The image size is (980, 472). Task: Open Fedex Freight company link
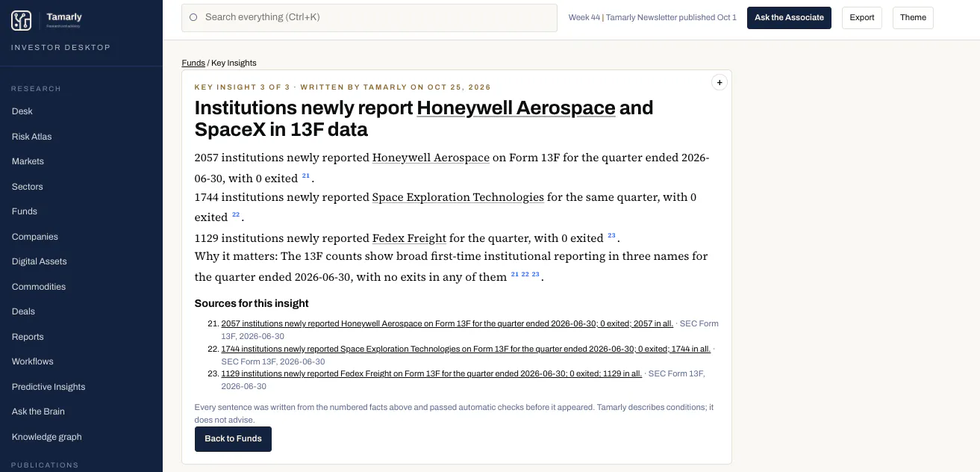coord(409,238)
